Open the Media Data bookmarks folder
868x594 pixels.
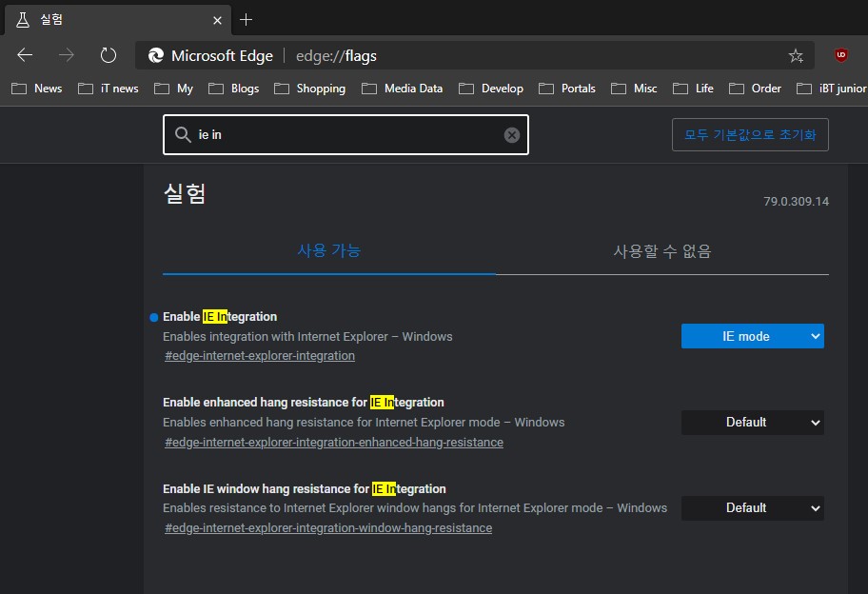point(402,89)
